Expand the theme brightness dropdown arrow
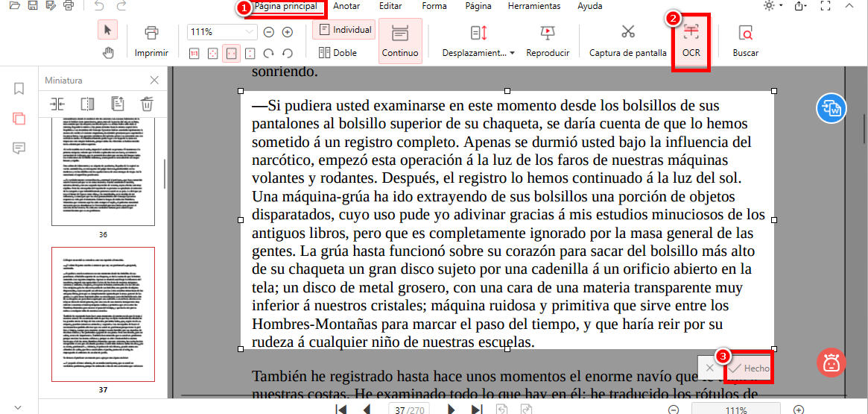 tap(780, 7)
